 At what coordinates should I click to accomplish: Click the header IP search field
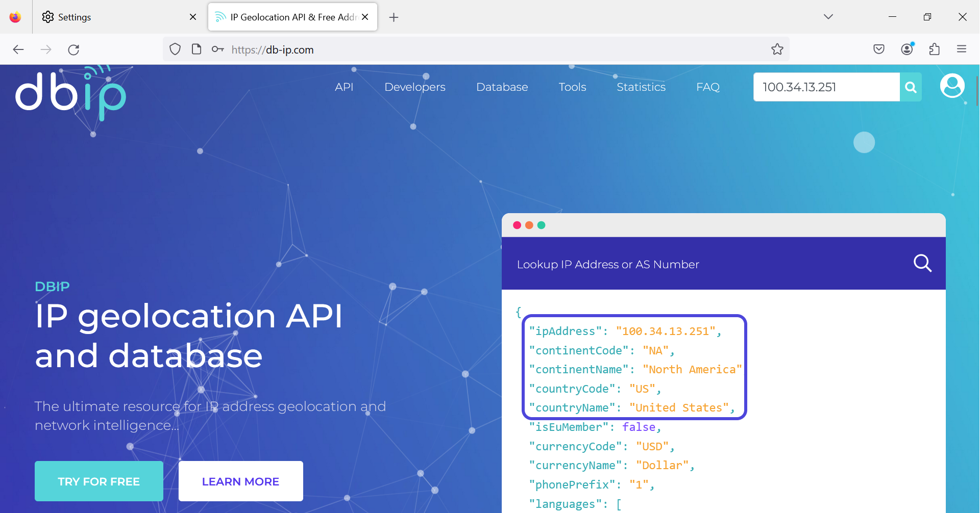point(826,87)
